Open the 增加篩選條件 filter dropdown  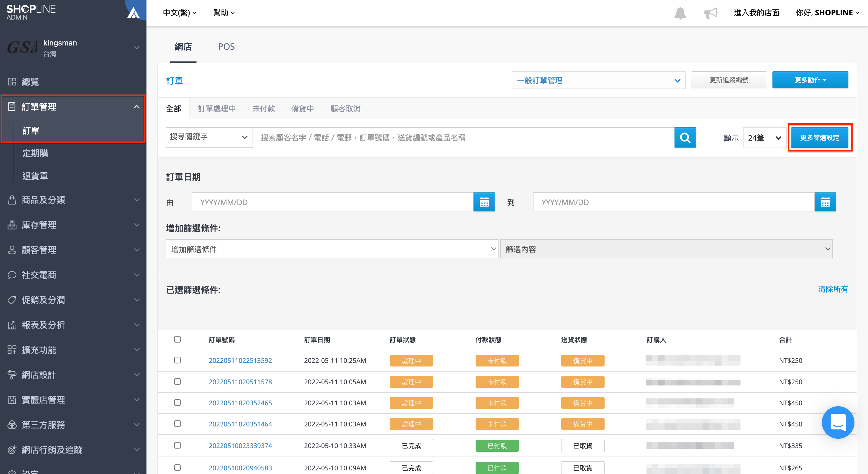332,249
